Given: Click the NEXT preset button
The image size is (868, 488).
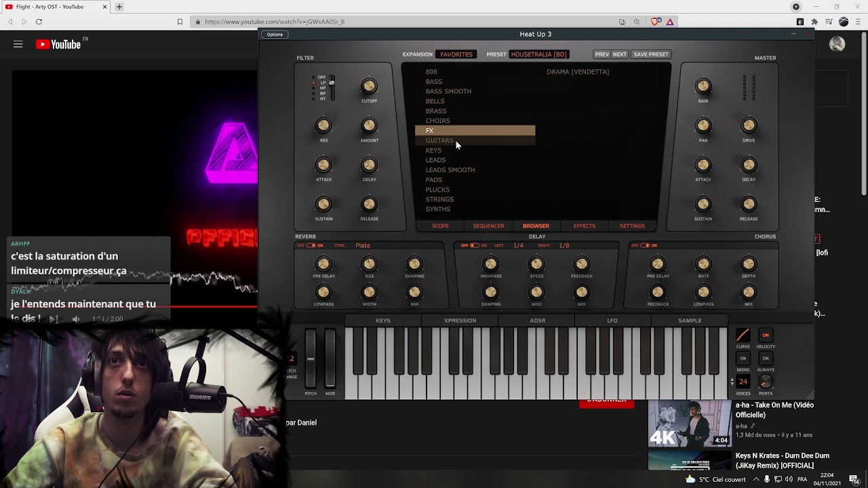Looking at the screenshot, I should (620, 54).
